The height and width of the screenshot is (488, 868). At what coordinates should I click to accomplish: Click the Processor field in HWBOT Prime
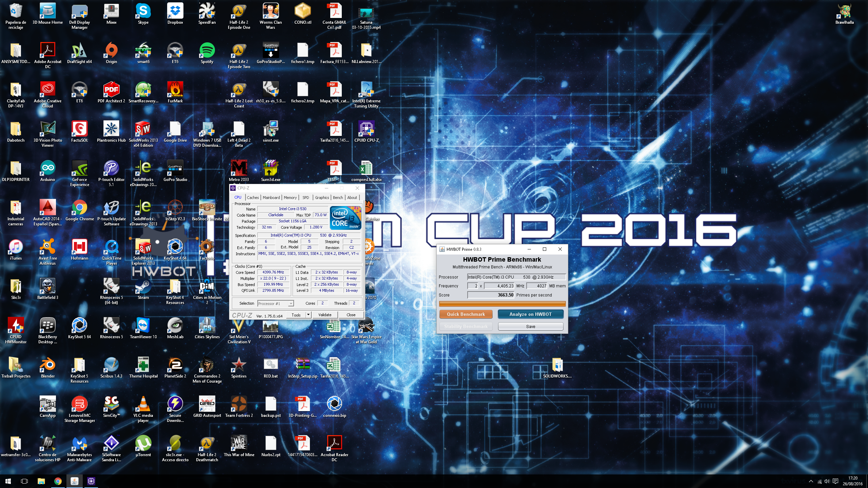[516, 277]
